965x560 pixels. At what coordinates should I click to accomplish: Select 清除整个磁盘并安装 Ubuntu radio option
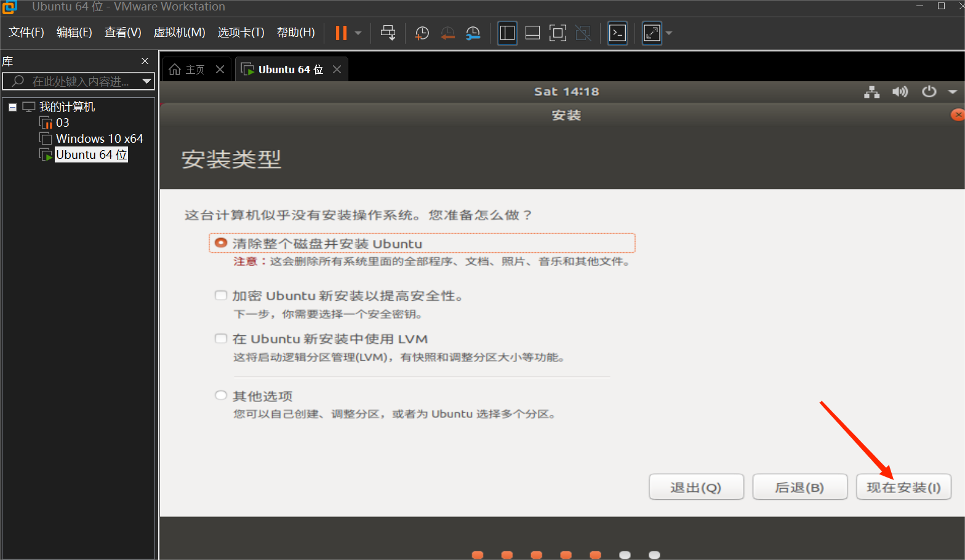[221, 243]
